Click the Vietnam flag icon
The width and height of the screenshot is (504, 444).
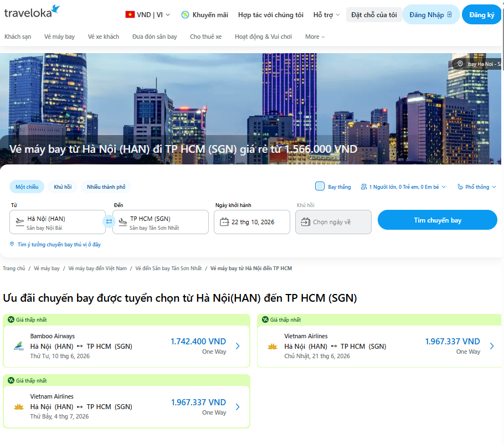(x=130, y=15)
